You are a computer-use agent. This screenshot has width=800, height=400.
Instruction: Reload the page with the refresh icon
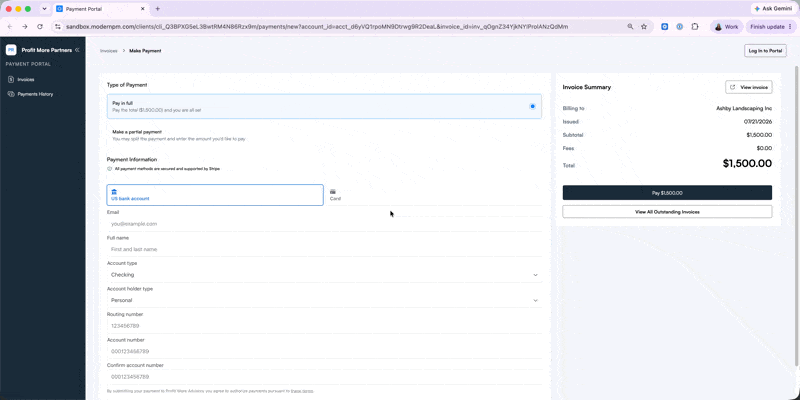(40, 27)
